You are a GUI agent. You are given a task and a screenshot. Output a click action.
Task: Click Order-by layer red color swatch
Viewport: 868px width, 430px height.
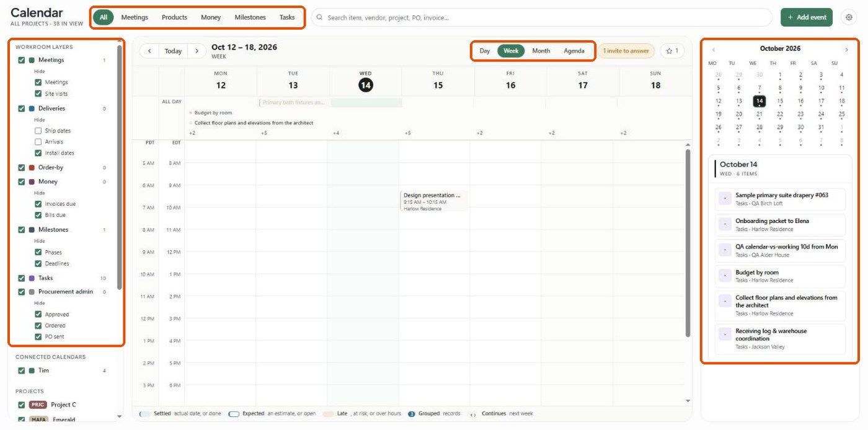pyautogui.click(x=32, y=167)
